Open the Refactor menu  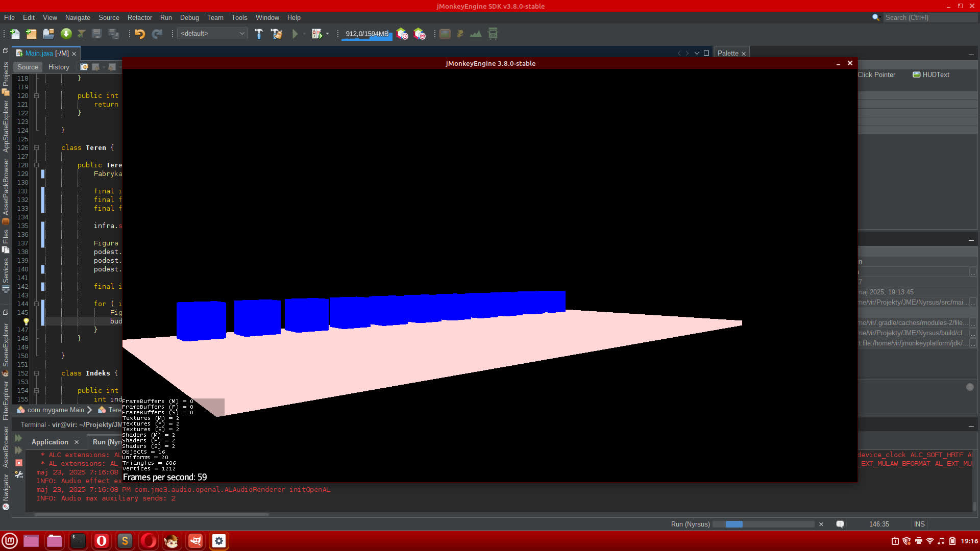(139, 17)
